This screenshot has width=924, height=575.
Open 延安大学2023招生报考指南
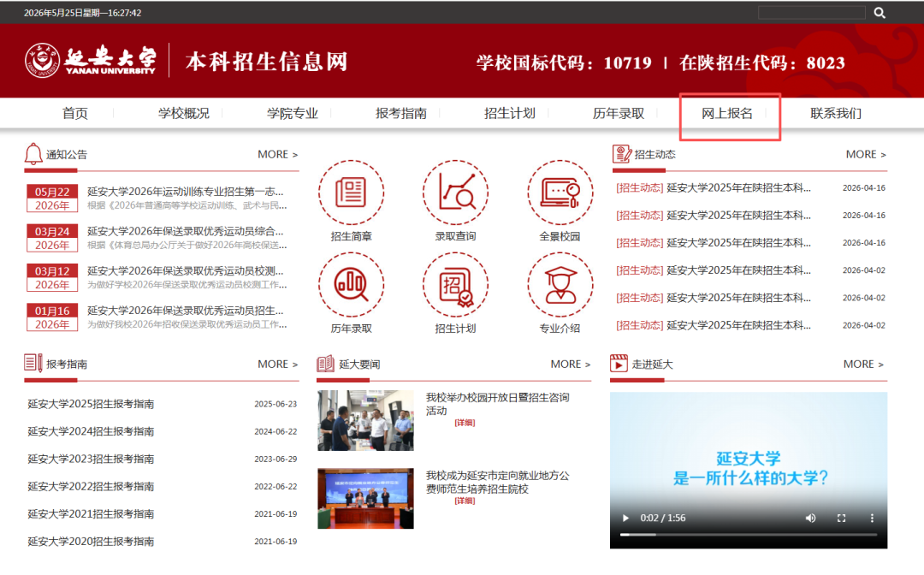click(91, 459)
